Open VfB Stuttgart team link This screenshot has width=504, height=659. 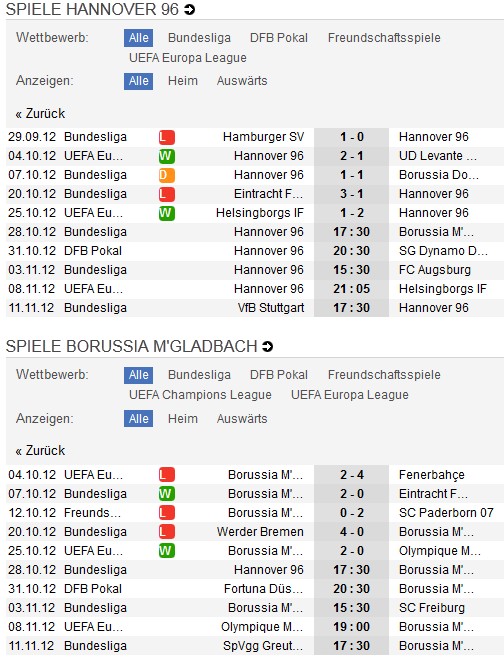click(x=271, y=308)
